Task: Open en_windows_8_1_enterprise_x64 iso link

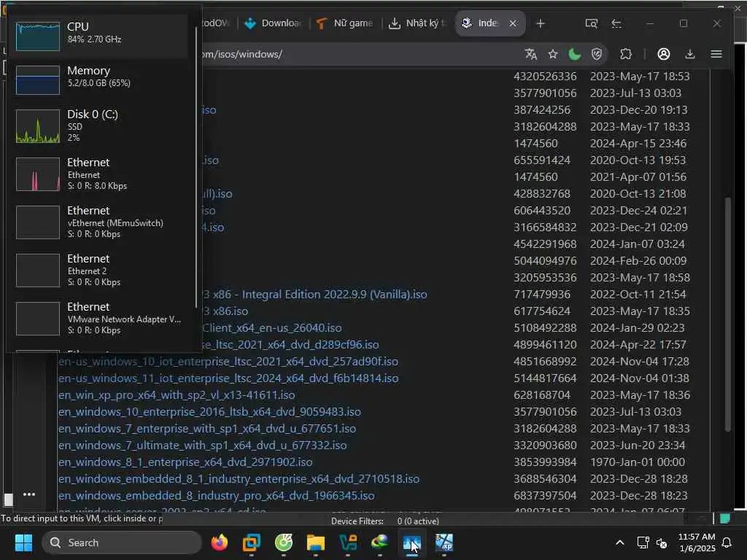Action: [x=185, y=462]
